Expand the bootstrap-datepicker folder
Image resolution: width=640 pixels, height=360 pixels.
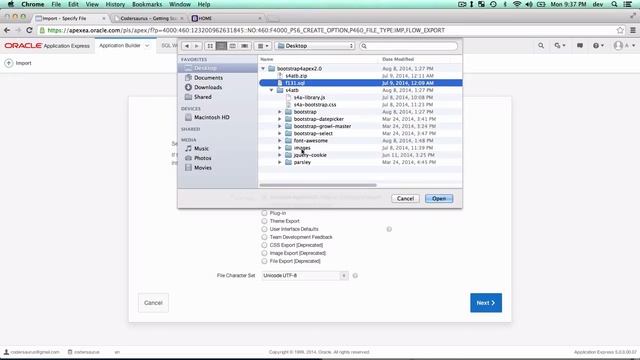coord(280,119)
